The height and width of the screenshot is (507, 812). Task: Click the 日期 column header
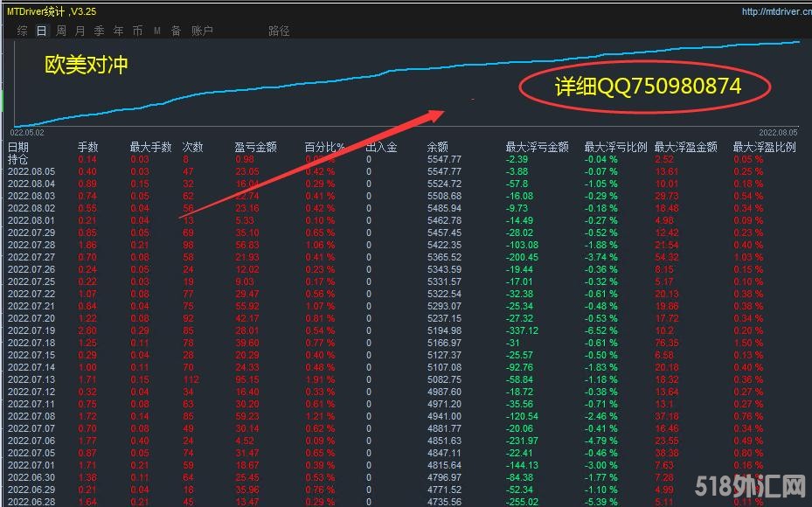pos(18,147)
